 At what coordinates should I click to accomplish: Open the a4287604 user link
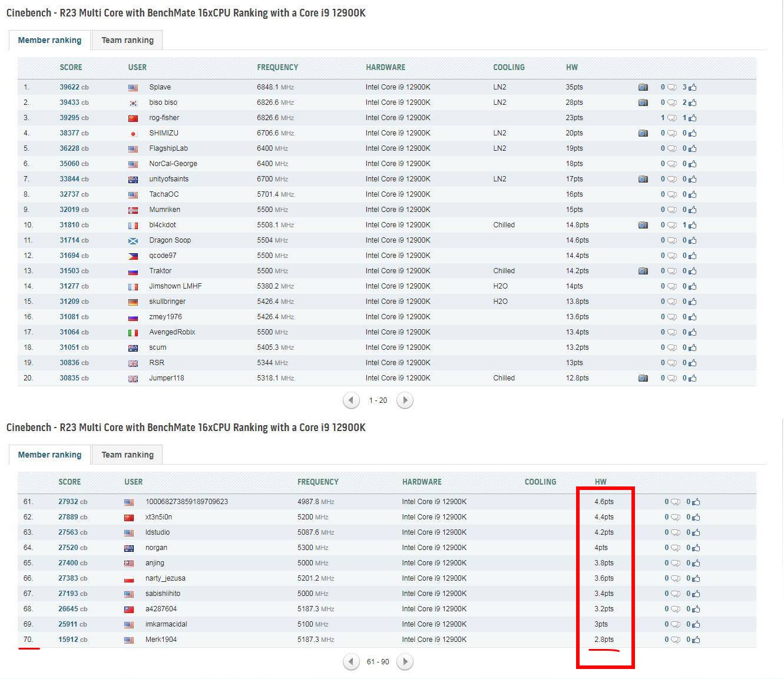point(161,609)
